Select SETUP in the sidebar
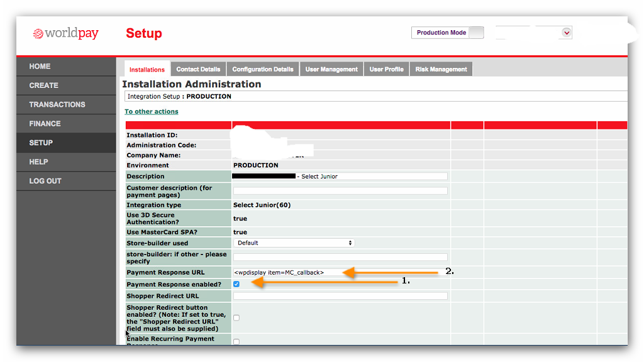The height and width of the screenshot is (362, 644). tap(66, 143)
